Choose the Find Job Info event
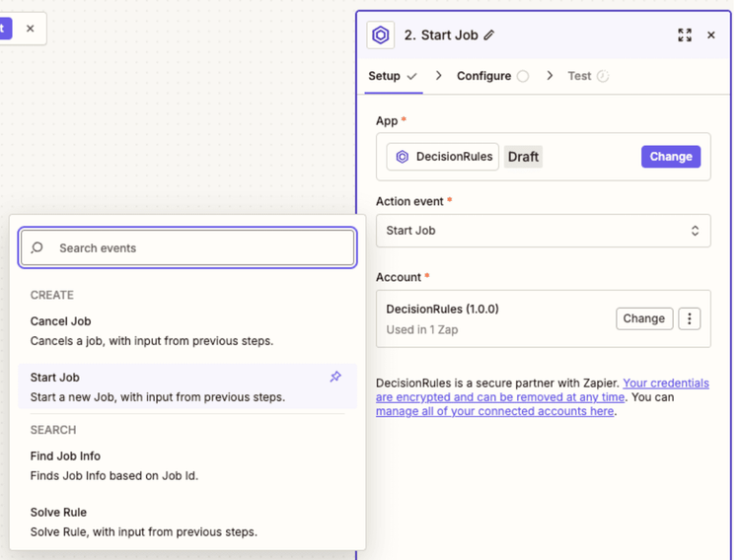The image size is (740, 560). (65, 456)
